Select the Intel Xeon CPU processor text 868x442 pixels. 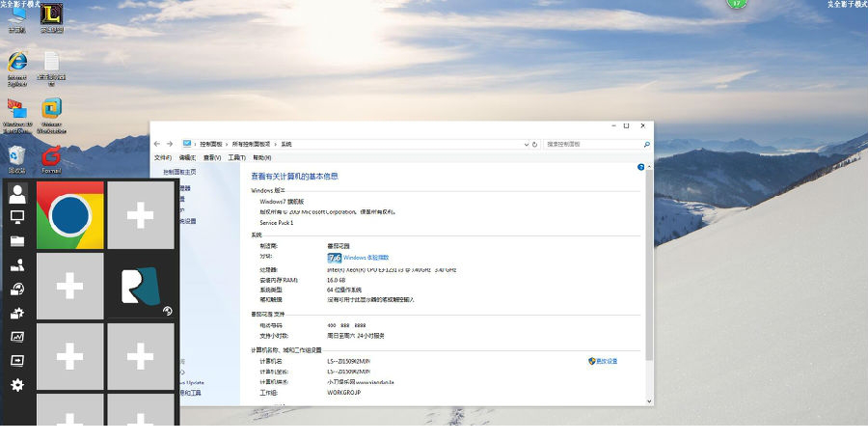392,270
